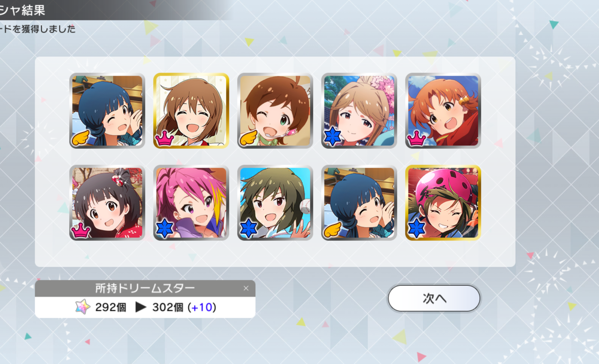Tap the girl holding a baseball card
This screenshot has width=599, height=364.
[275, 203]
